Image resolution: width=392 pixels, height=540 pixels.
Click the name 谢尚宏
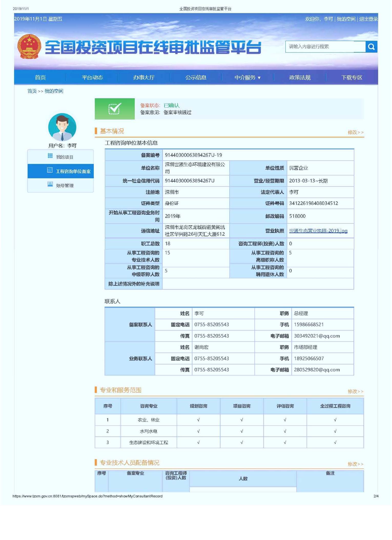click(x=201, y=347)
